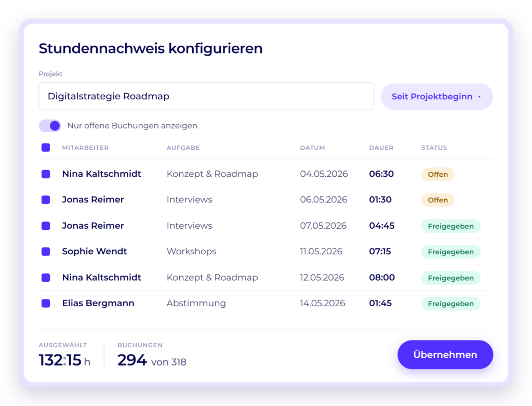
Task: Click the 'Projekt' field label
Action: tap(50, 74)
